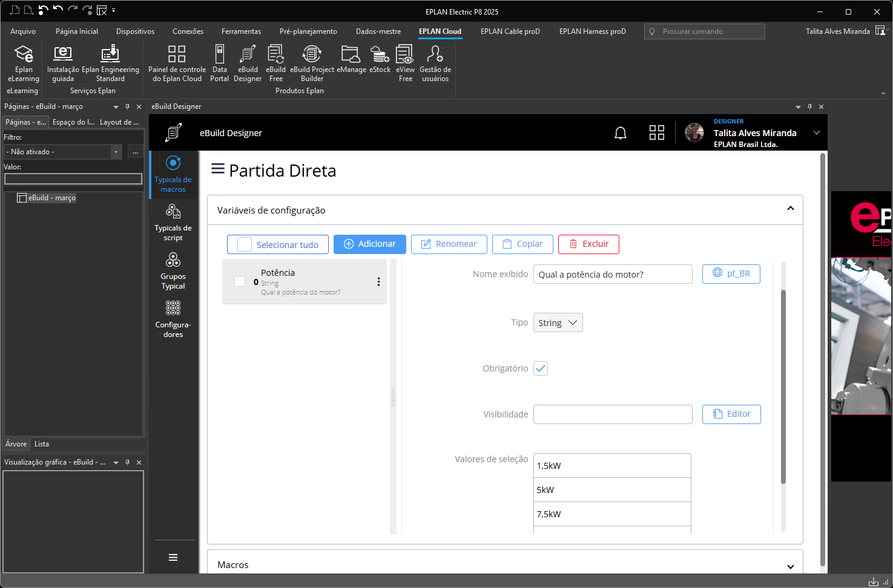Expand the Macros section
The image size is (893, 588).
[x=791, y=566]
